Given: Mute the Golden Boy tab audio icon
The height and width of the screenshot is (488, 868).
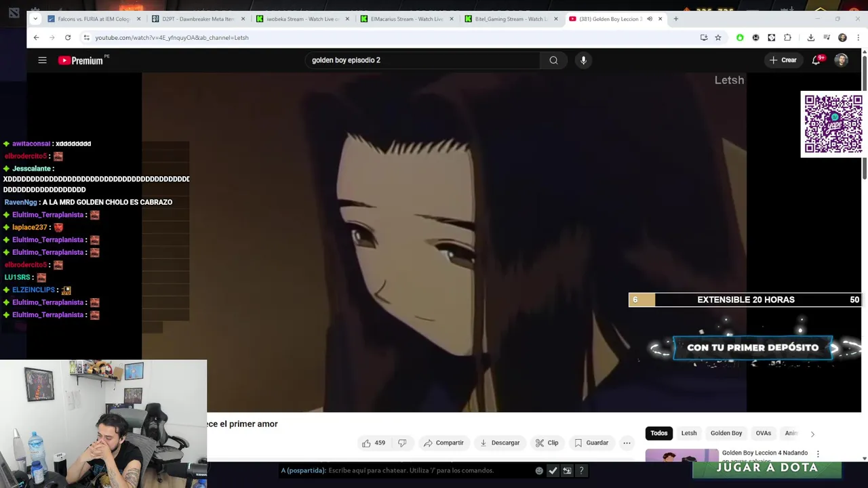Looking at the screenshot, I should point(650,19).
